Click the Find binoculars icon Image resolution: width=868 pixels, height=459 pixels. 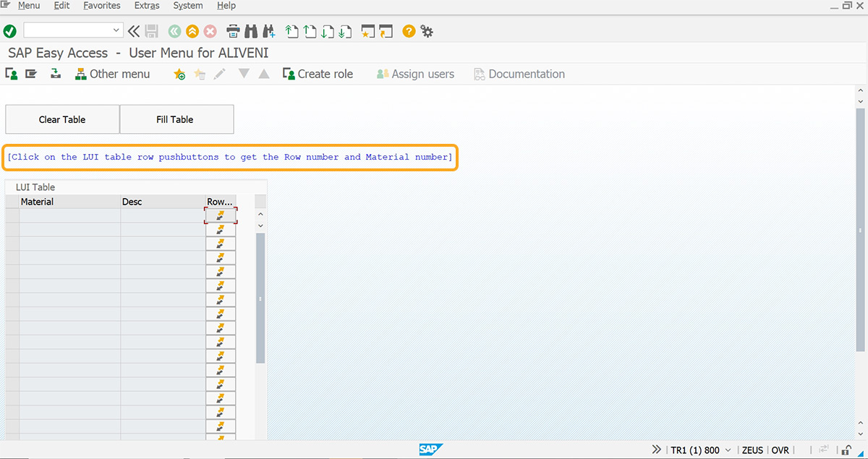point(251,31)
